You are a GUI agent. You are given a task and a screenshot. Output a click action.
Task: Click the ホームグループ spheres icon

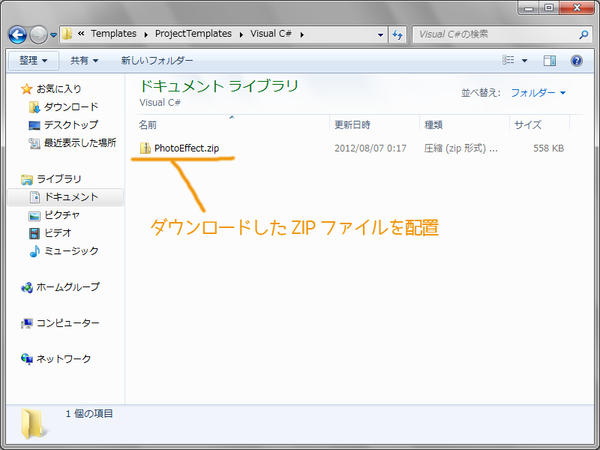(27, 287)
